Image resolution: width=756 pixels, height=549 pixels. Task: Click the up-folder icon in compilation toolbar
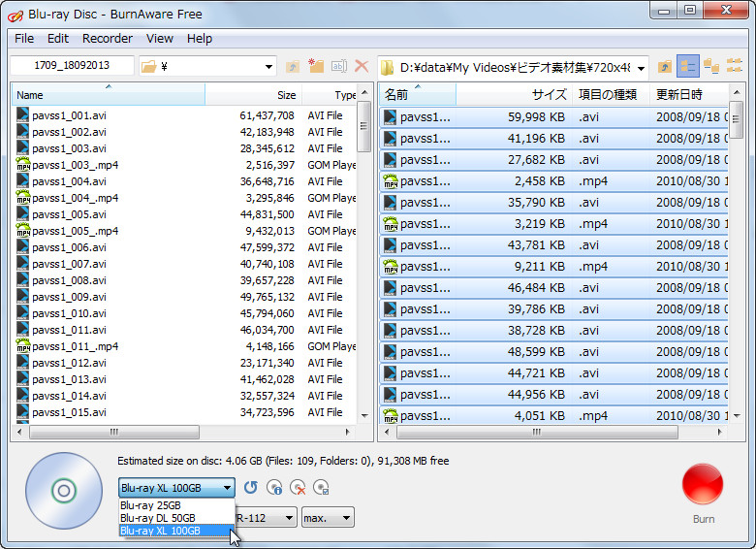[x=292, y=66]
